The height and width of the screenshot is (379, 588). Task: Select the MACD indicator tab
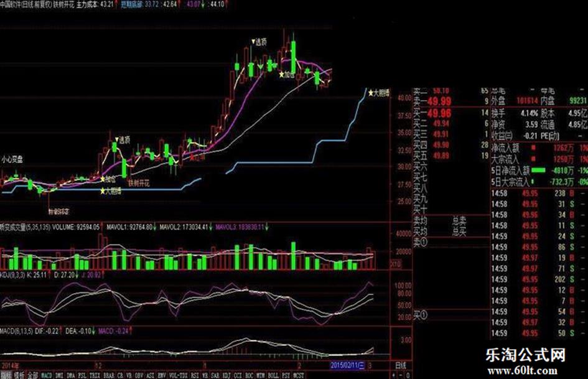(x=47, y=375)
